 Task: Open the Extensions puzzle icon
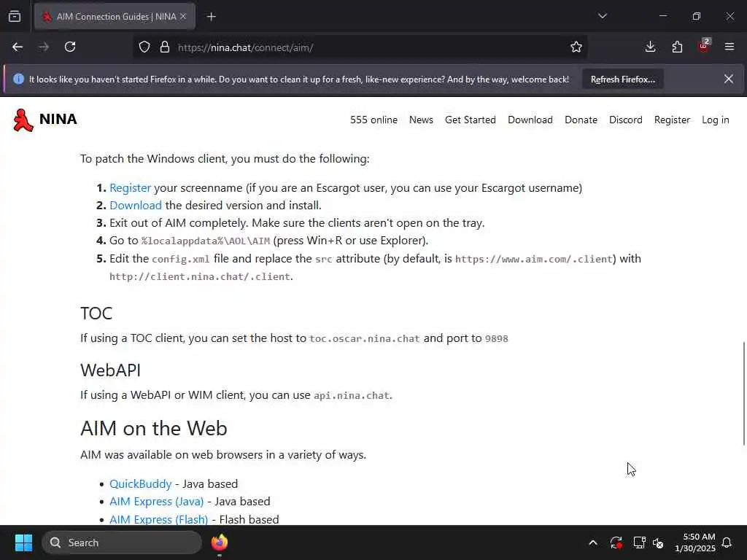click(677, 47)
